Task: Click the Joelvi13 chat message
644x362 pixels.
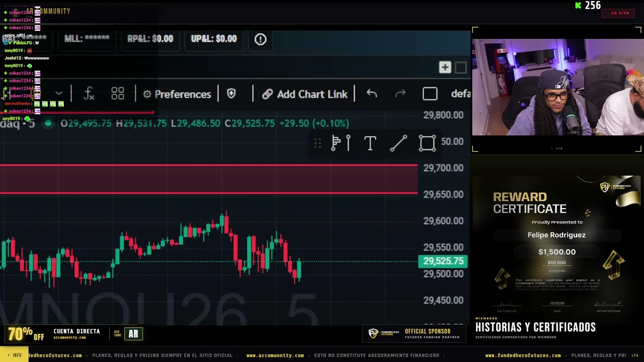Action: pyautogui.click(x=27, y=58)
